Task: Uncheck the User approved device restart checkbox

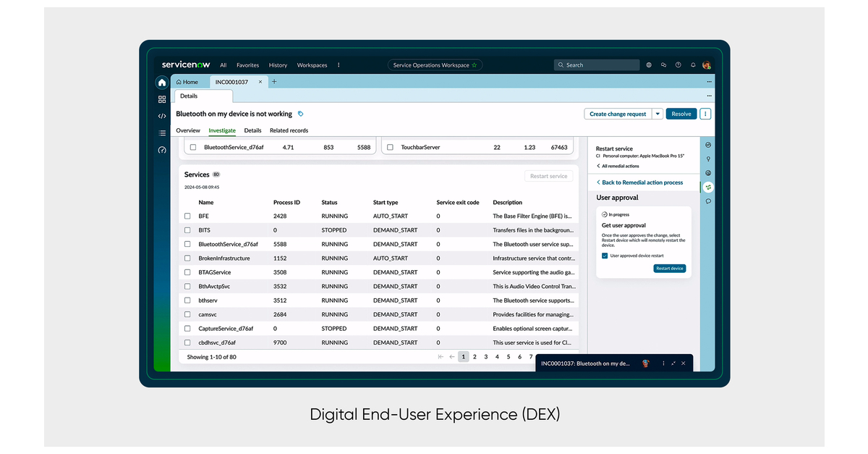Action: [x=605, y=256]
